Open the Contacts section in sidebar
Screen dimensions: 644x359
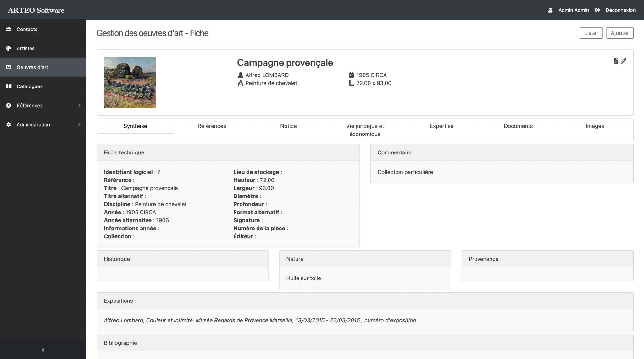tap(26, 29)
